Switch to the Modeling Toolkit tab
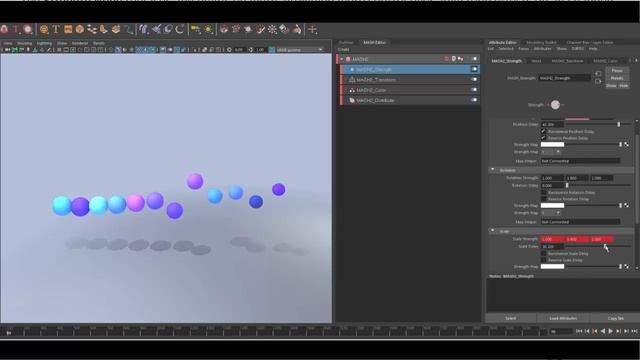This screenshot has width=640, height=360. point(541,42)
